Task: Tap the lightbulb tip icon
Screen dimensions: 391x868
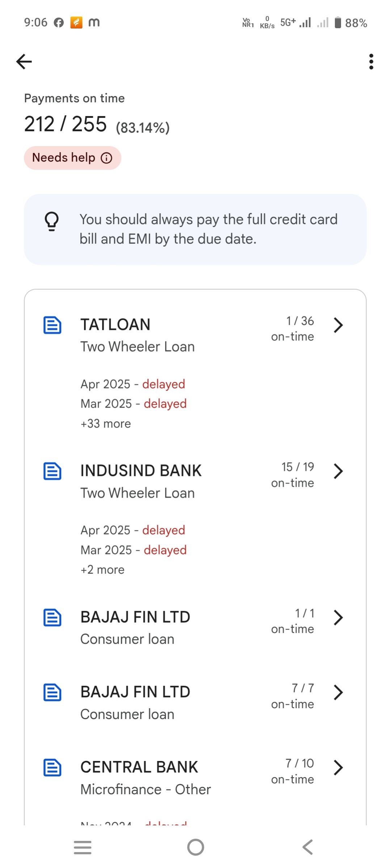Action: 52,221
